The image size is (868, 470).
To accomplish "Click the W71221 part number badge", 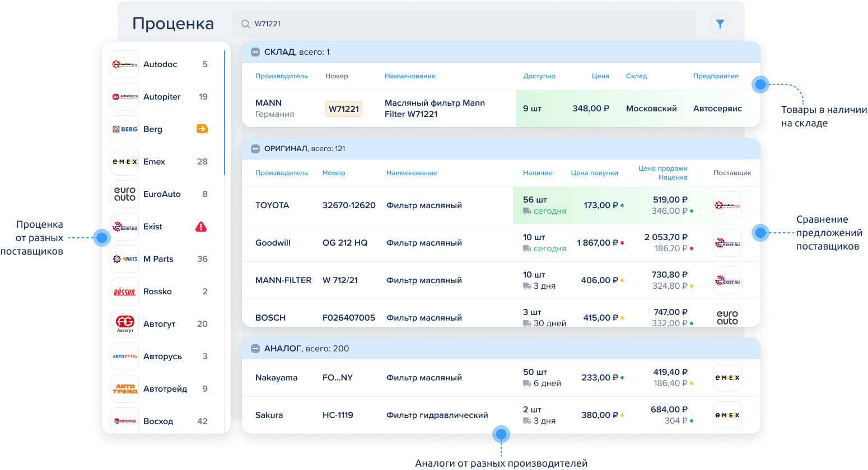I will coord(344,109).
